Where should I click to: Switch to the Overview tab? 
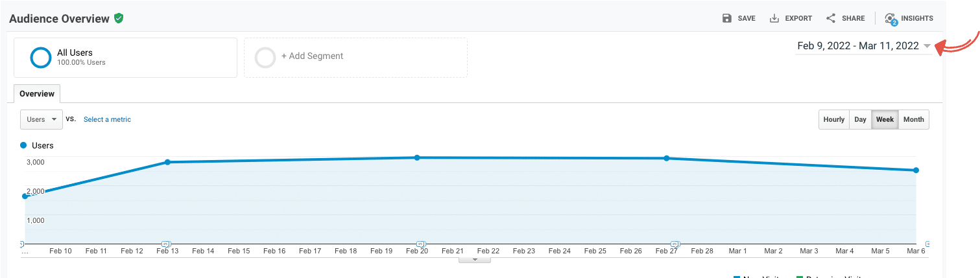[37, 93]
